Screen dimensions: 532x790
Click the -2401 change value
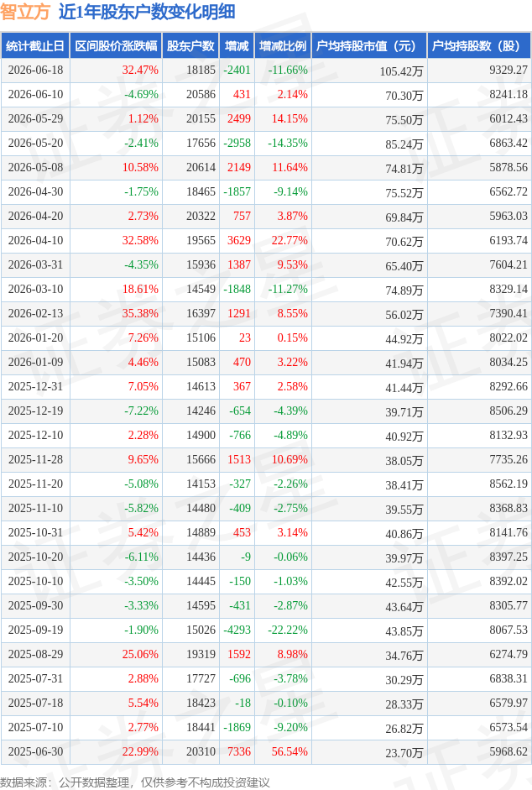pyautogui.click(x=237, y=70)
